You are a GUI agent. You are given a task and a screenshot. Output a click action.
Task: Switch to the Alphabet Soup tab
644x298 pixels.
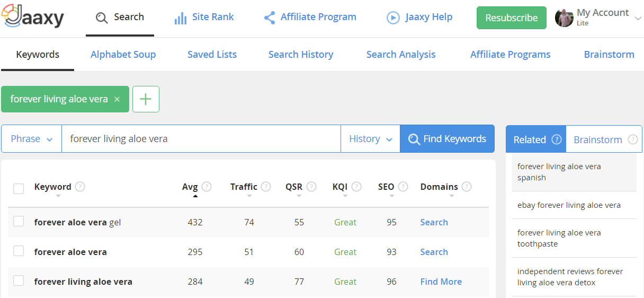[x=123, y=54]
